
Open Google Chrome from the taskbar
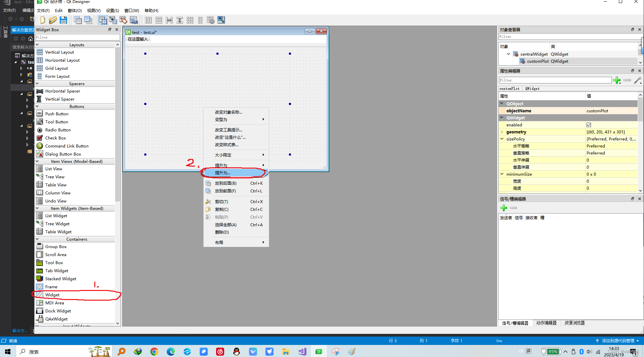(154, 351)
